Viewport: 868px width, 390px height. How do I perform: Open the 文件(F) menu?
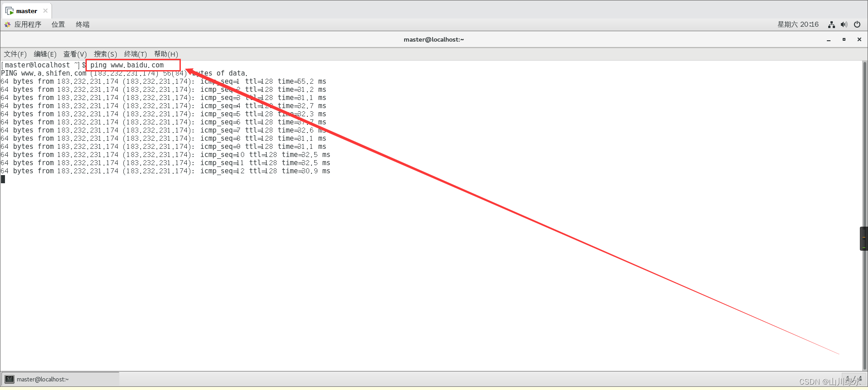pyautogui.click(x=15, y=54)
